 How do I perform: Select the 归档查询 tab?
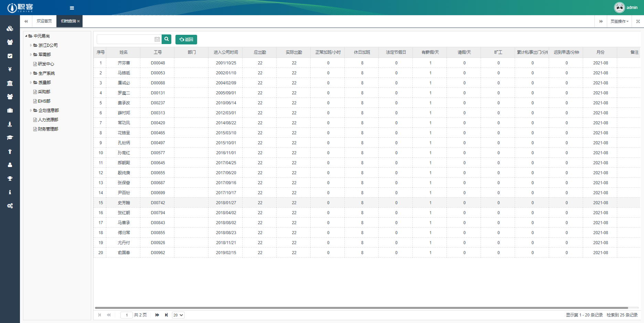click(x=68, y=21)
